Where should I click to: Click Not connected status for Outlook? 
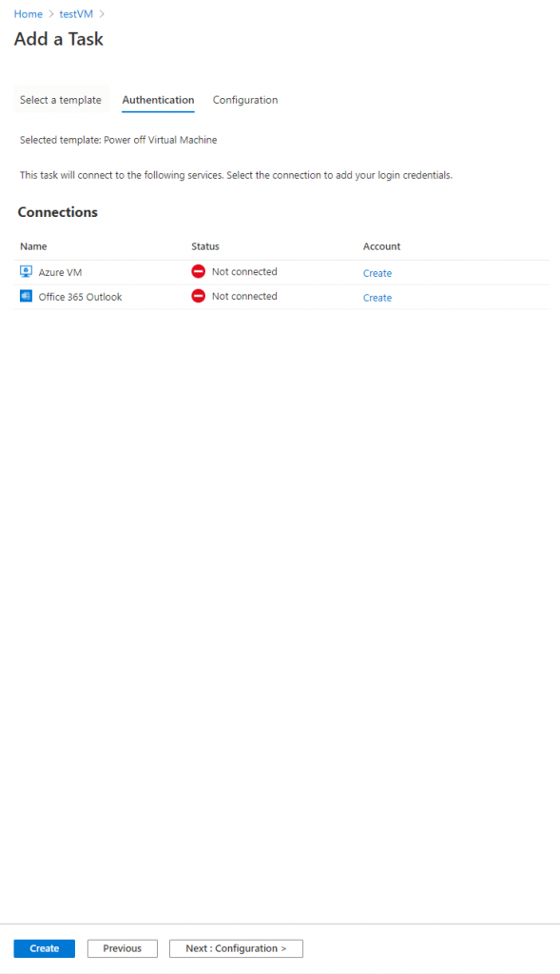click(244, 297)
